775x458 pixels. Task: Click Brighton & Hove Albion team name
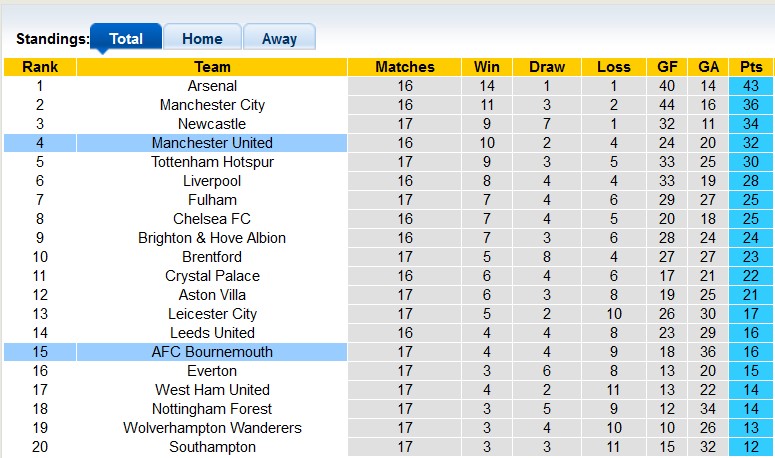pos(212,238)
